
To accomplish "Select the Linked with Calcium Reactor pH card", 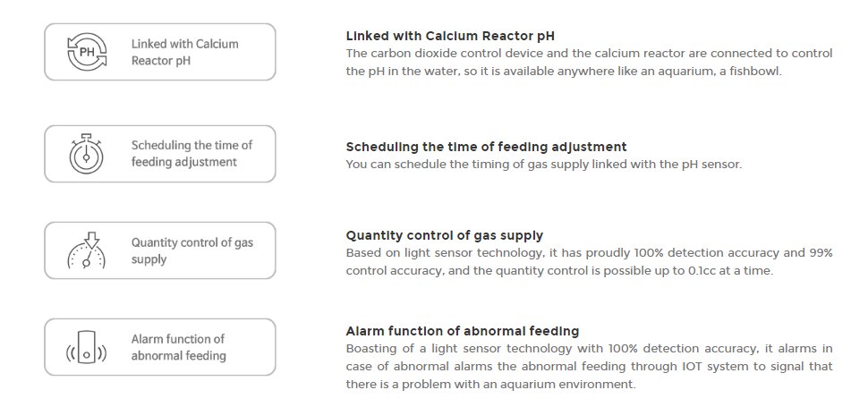I will [x=160, y=52].
